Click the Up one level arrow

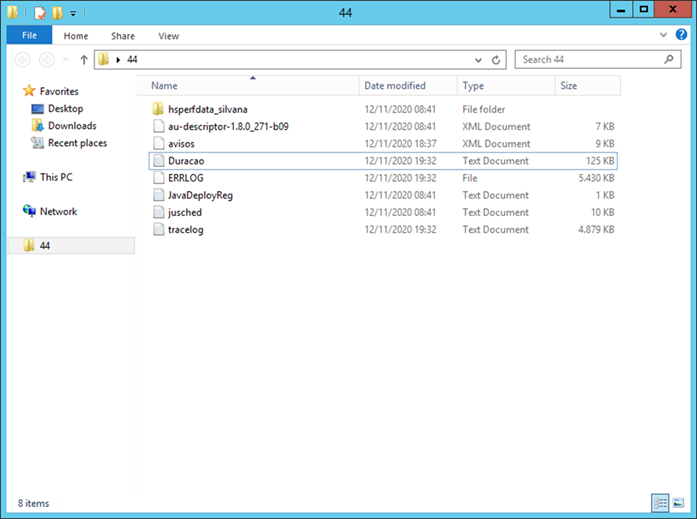tap(84, 60)
